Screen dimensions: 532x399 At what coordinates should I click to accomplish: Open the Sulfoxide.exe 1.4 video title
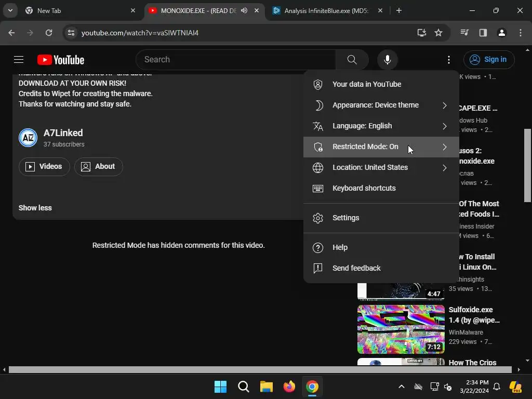click(474, 315)
